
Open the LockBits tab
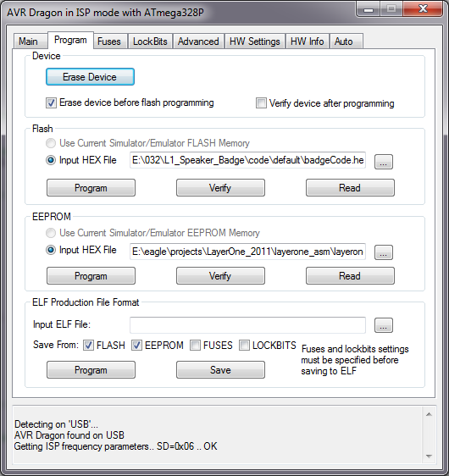(150, 42)
